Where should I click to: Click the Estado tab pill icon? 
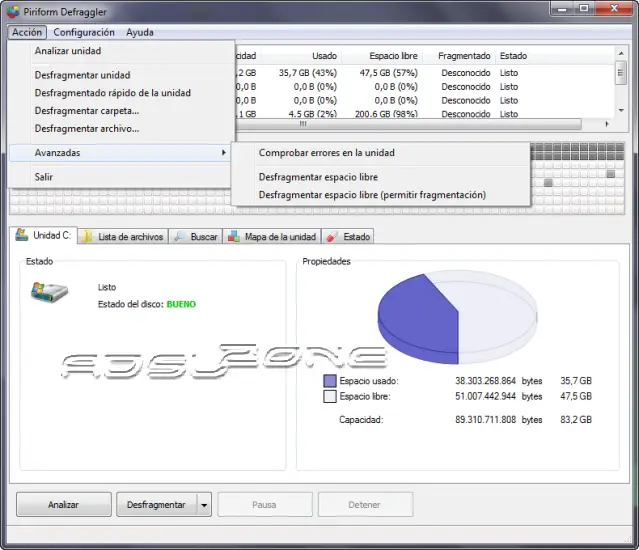pos(333,236)
